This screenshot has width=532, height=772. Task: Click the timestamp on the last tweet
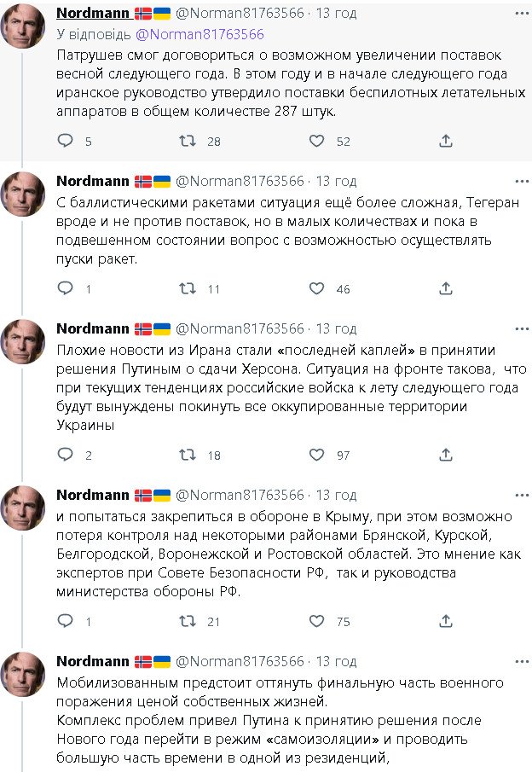pyautogui.click(x=337, y=661)
